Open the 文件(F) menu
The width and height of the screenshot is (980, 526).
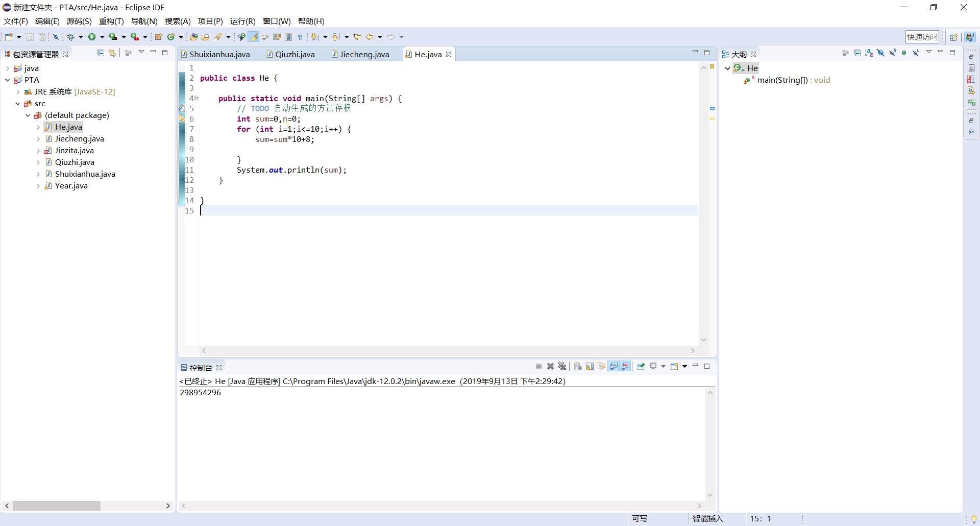coord(16,21)
